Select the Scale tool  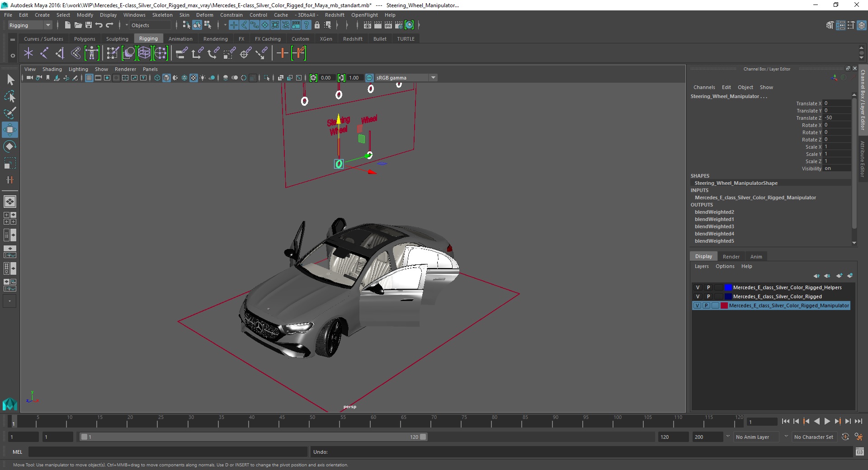click(x=10, y=163)
